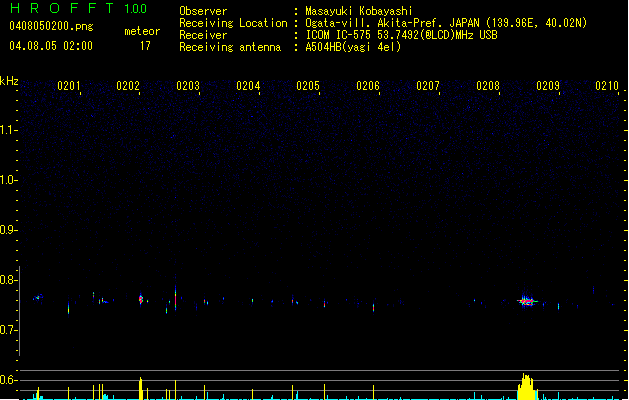629x400 pixels.
Task: Click the 0202 time marker
Action: click(x=128, y=86)
